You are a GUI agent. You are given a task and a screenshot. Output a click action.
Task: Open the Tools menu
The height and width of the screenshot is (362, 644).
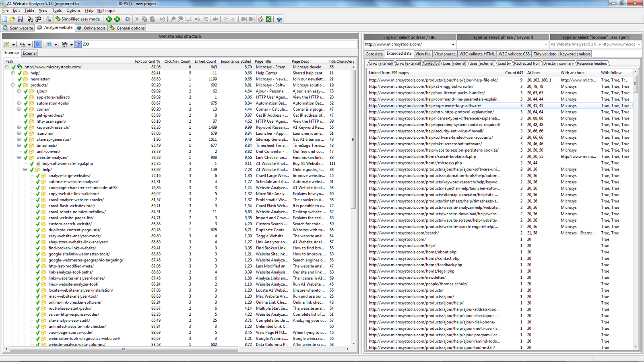pyautogui.click(x=57, y=10)
